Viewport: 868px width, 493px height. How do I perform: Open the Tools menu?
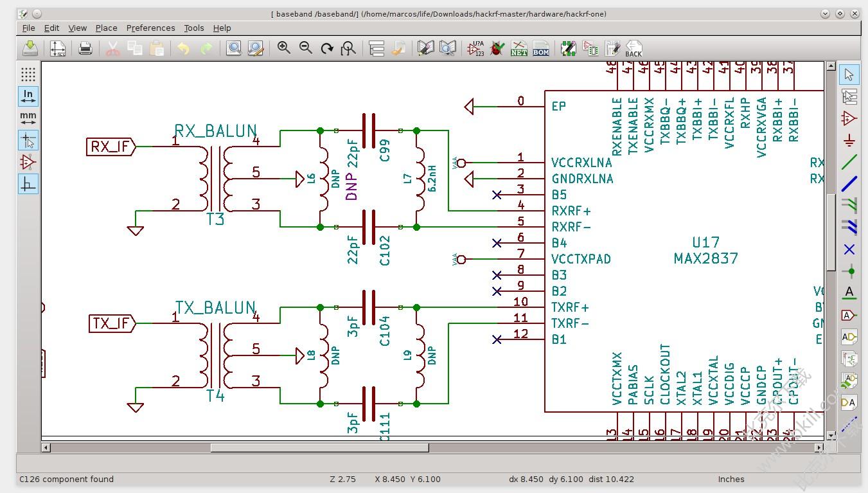193,28
